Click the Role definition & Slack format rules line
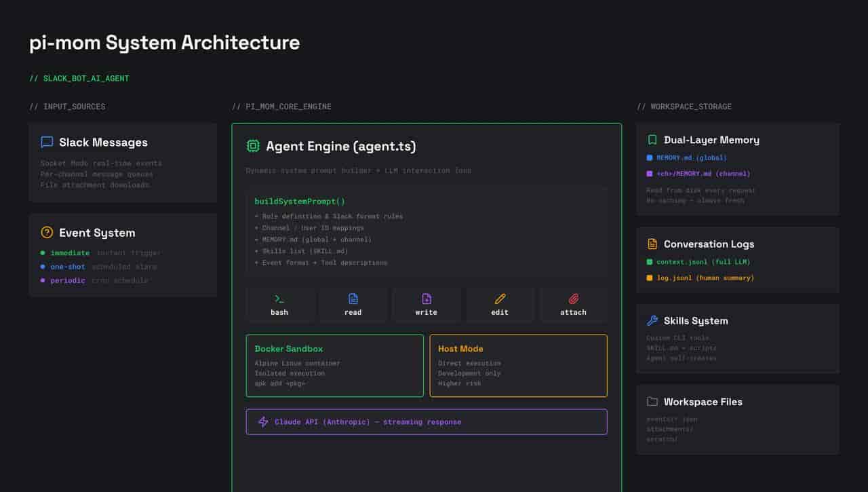The width and height of the screenshot is (868, 492). pyautogui.click(x=328, y=216)
